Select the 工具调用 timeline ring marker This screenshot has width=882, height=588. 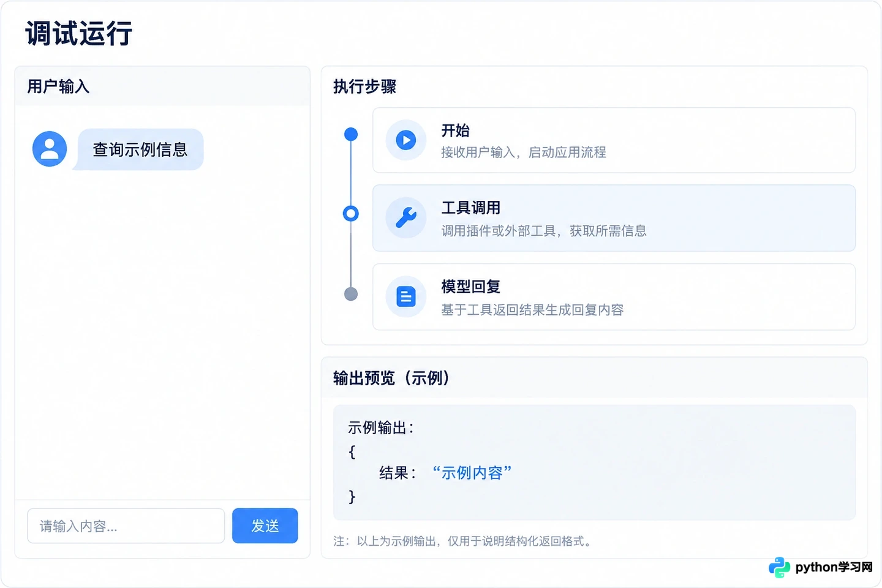pyautogui.click(x=351, y=213)
